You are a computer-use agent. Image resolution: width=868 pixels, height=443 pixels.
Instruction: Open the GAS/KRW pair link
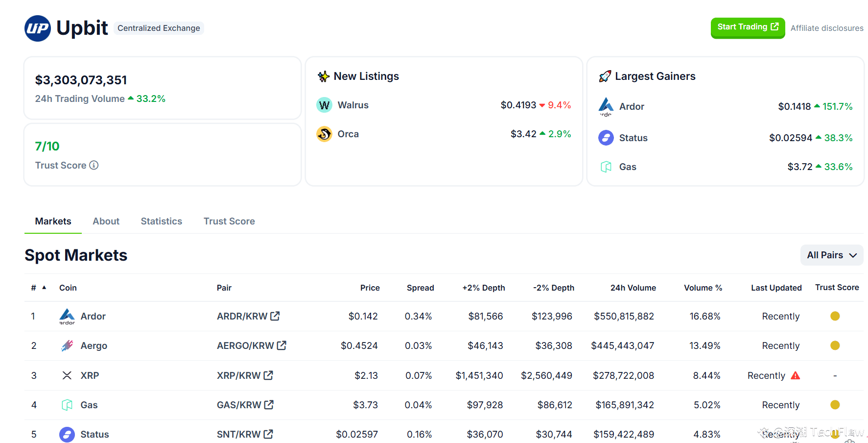pos(239,405)
